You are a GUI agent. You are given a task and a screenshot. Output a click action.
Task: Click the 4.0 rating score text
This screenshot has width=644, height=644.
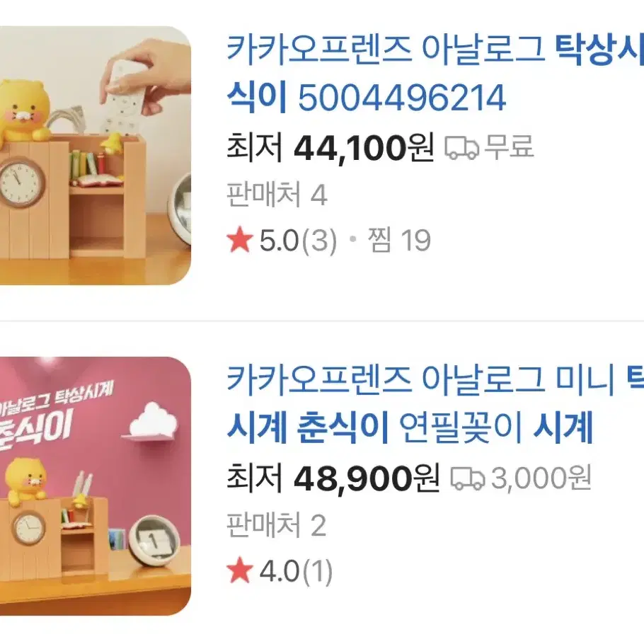pos(279,571)
